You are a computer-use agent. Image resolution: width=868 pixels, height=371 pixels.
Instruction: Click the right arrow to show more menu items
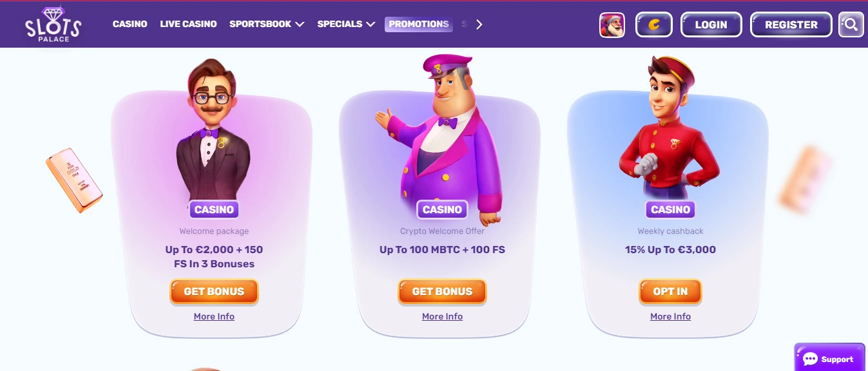479,24
